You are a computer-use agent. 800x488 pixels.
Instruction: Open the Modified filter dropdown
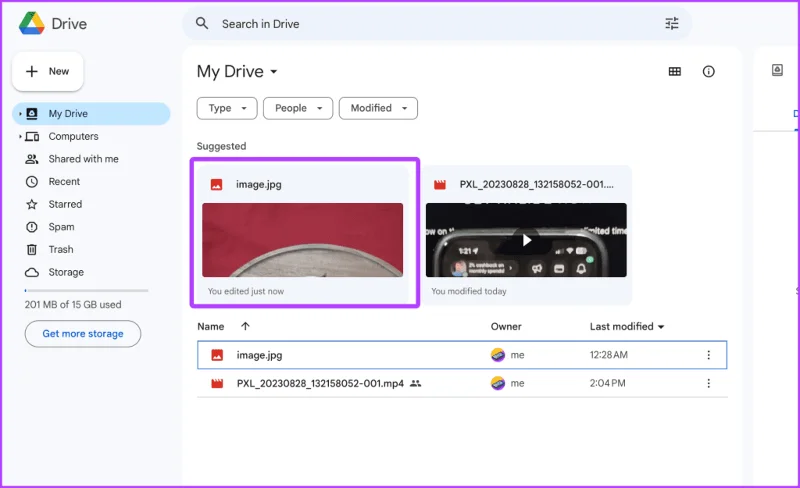378,108
